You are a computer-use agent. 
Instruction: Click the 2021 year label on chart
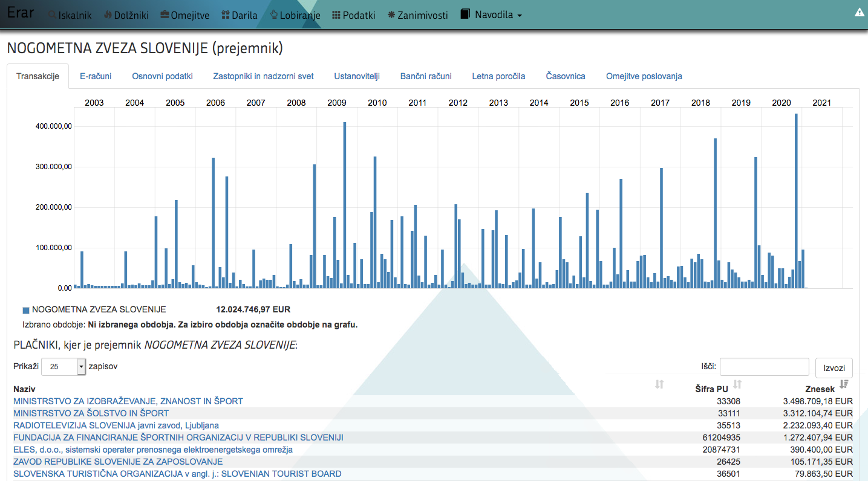point(822,103)
